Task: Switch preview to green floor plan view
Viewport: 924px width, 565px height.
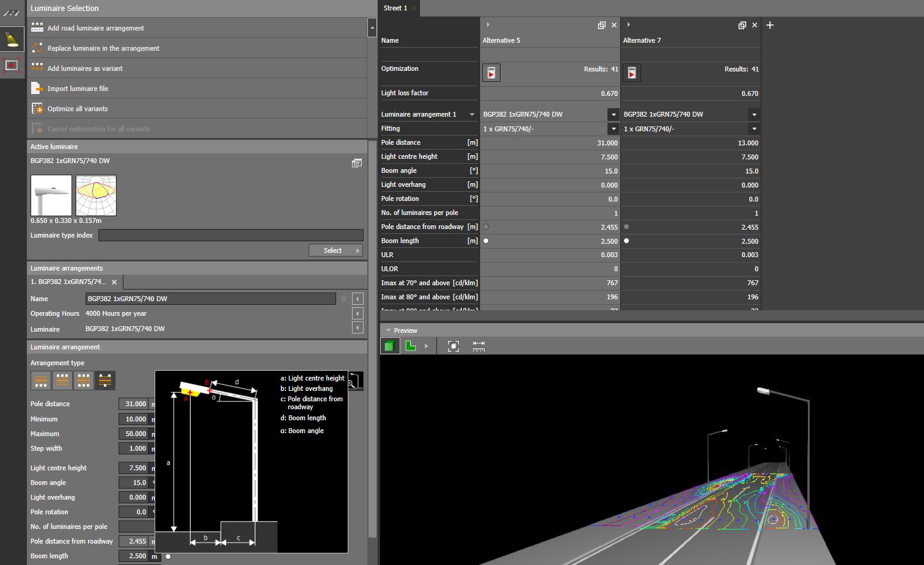Action: pyautogui.click(x=411, y=346)
